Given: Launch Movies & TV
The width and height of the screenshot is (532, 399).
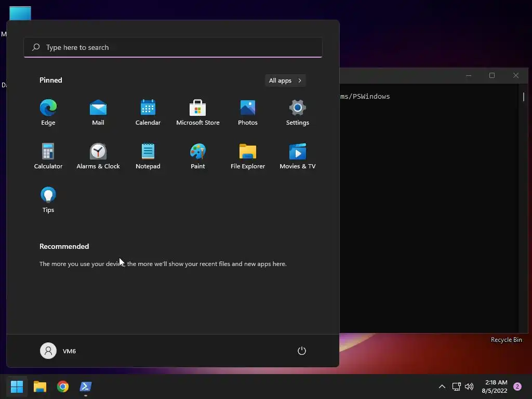Looking at the screenshot, I should pos(298,156).
